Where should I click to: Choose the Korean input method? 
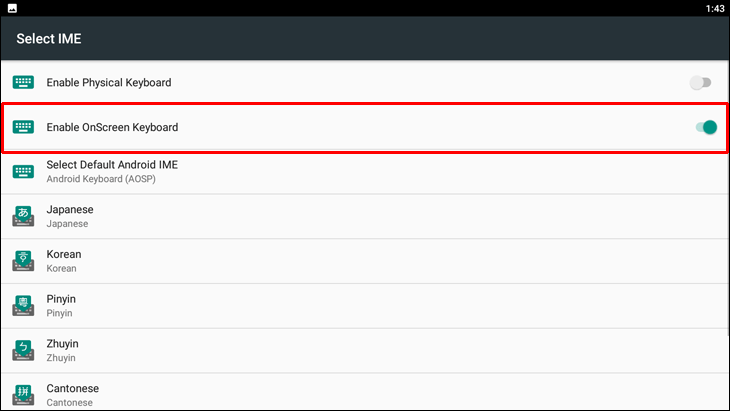[64, 261]
